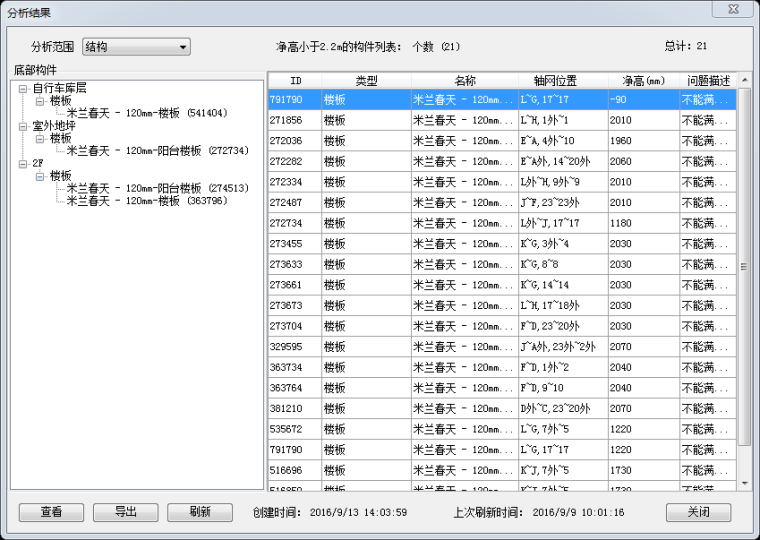Viewport: 760px width, 540px height.
Task: Click the 关闭 button
Action: pyautogui.click(x=698, y=512)
